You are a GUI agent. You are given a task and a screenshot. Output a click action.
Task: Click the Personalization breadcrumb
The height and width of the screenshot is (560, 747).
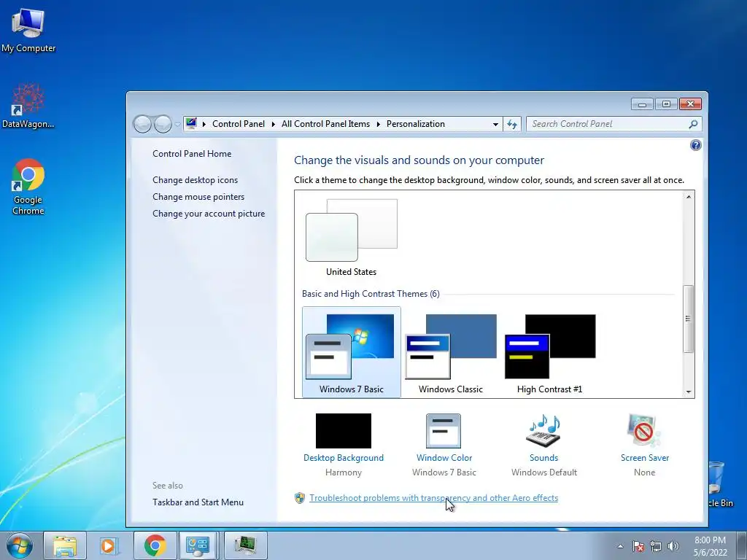415,124
